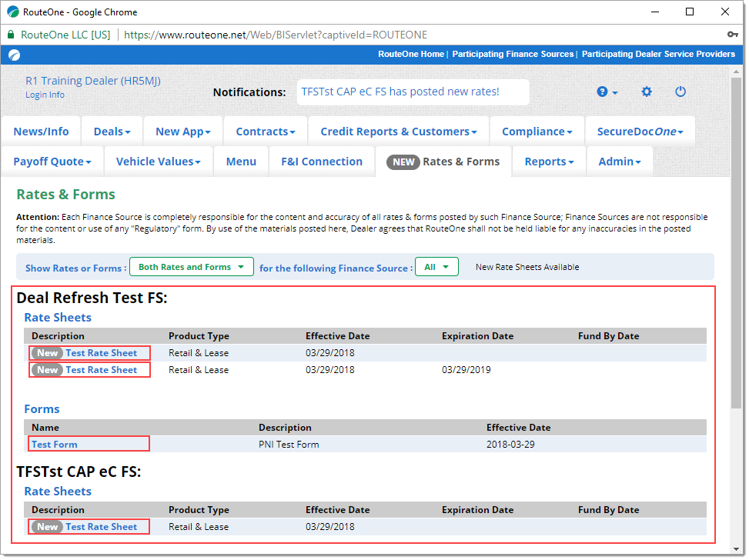Click the key icon in the address bar
This screenshot has width=749, height=560.
(732, 35)
